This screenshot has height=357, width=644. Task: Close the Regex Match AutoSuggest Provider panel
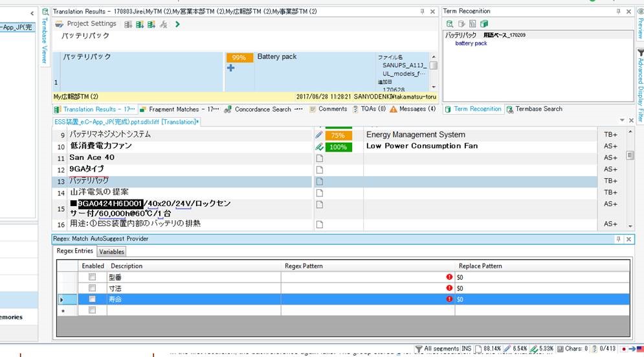(x=629, y=239)
